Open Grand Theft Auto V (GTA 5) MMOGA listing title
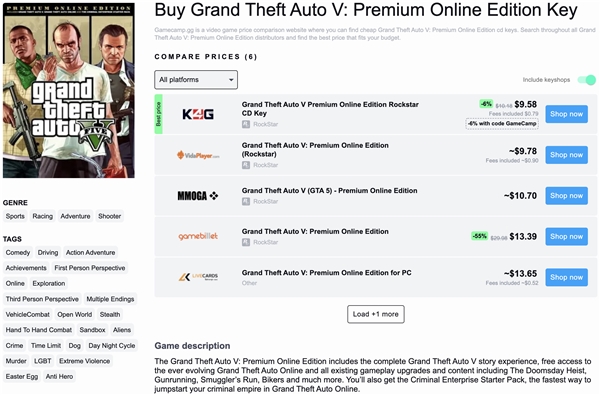The height and width of the screenshot is (395, 600). 329,191
